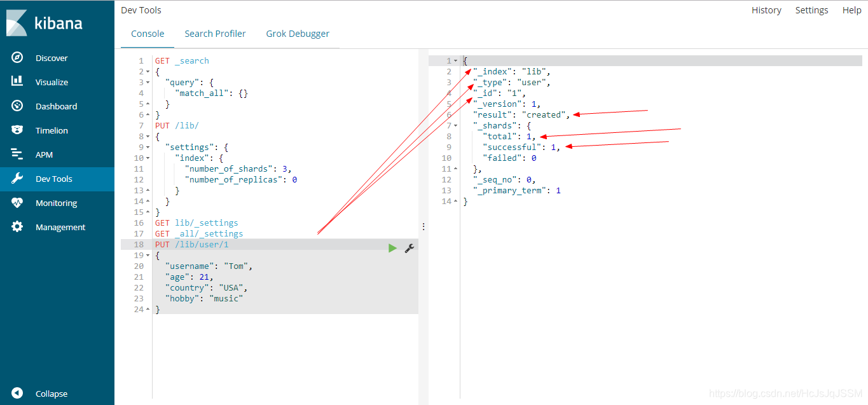Collapse fold at editor line 19
The image size is (868, 405).
point(148,256)
